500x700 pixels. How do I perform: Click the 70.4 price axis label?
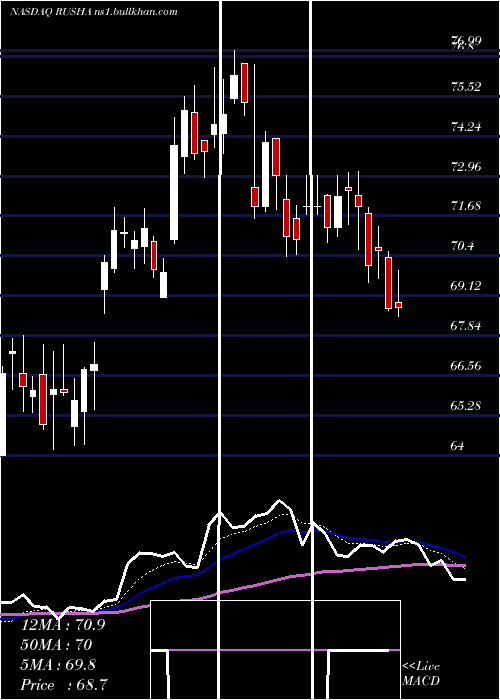tap(462, 246)
